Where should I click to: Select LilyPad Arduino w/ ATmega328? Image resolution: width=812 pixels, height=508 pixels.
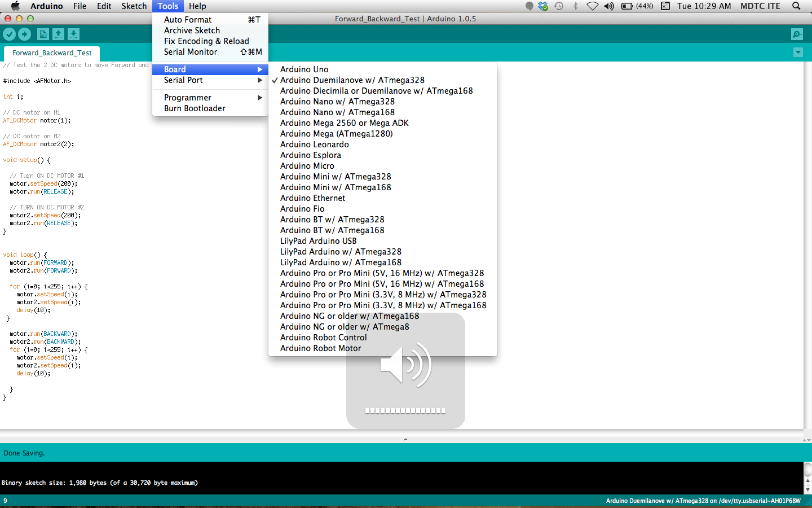(383, 252)
